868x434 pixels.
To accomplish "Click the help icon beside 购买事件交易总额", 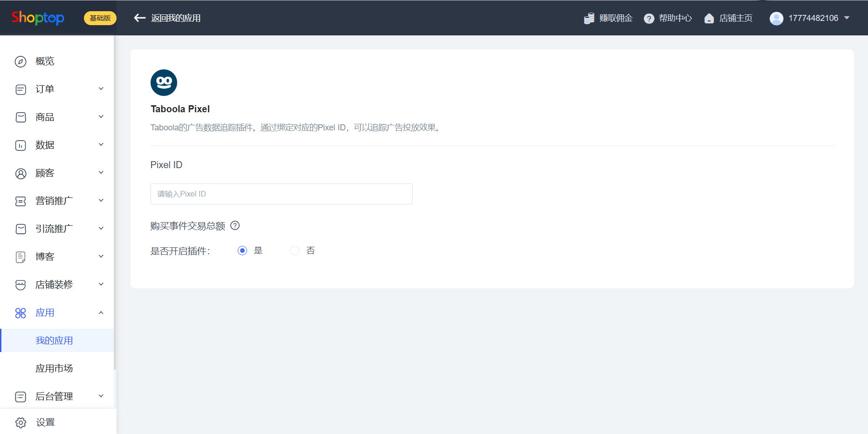I will 235,226.
